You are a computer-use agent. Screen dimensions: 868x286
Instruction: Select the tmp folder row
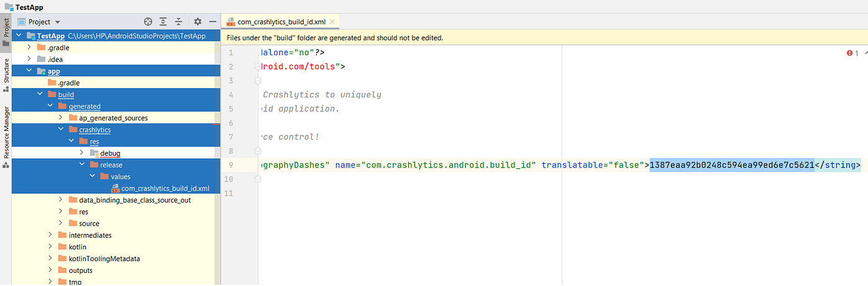[x=116, y=282]
